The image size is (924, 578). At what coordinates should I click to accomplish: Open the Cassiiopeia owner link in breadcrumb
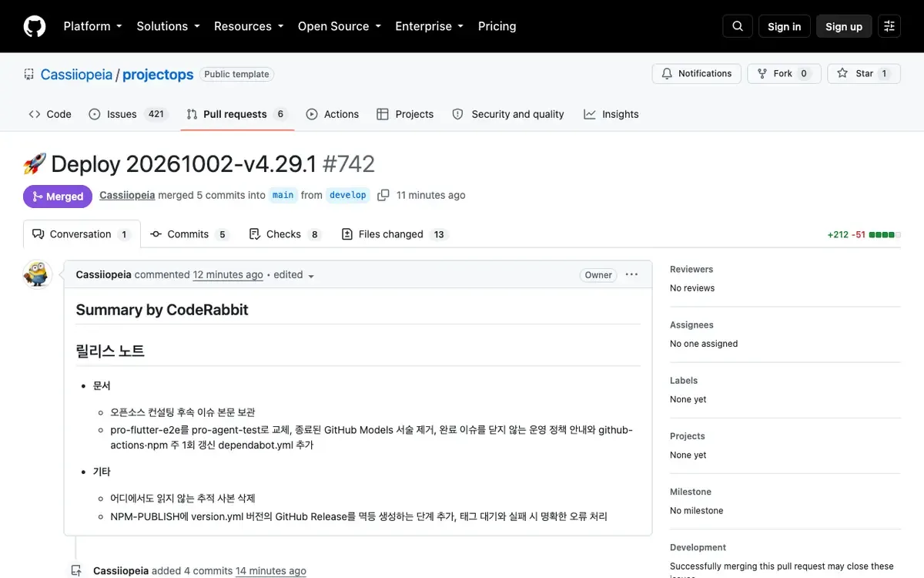pyautogui.click(x=76, y=75)
